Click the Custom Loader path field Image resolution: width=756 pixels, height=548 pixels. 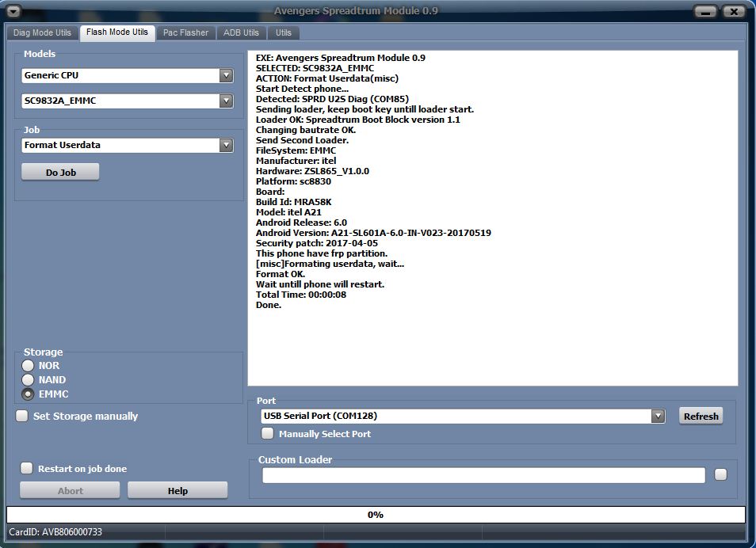click(483, 475)
